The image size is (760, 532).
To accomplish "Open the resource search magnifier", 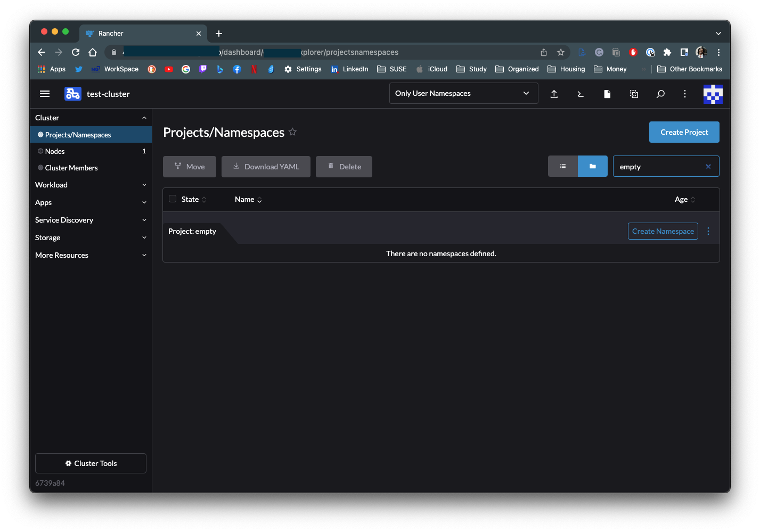I will click(660, 94).
